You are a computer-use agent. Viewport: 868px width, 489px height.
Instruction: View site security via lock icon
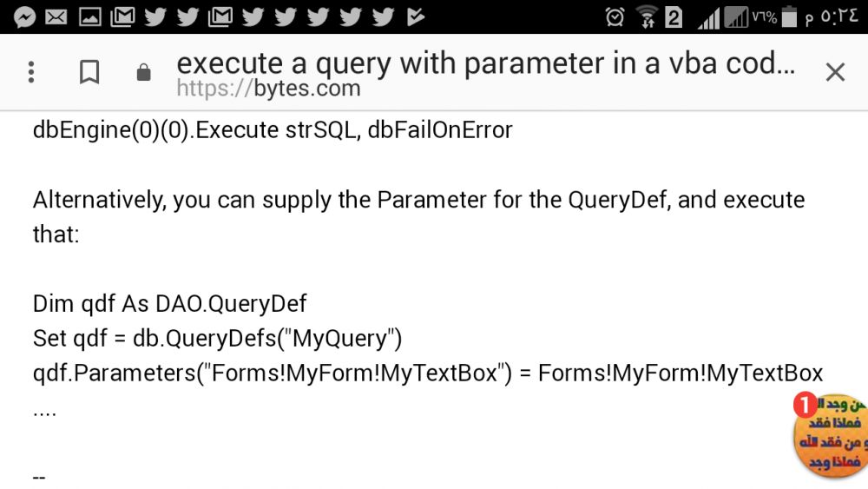tap(143, 73)
